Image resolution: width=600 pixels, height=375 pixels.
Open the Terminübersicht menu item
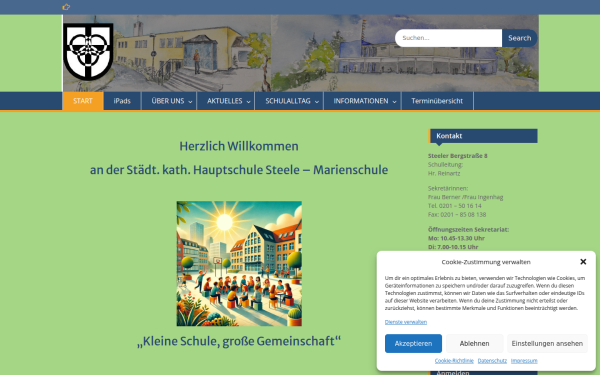[437, 101]
